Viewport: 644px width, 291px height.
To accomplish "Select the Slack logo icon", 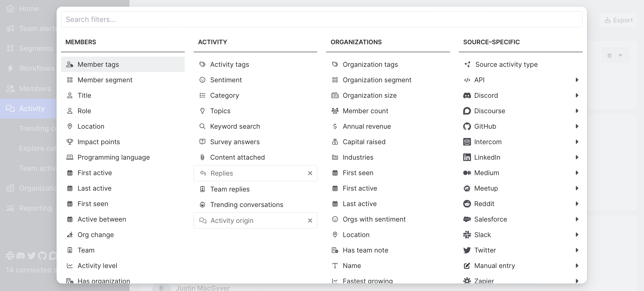I will point(467,235).
